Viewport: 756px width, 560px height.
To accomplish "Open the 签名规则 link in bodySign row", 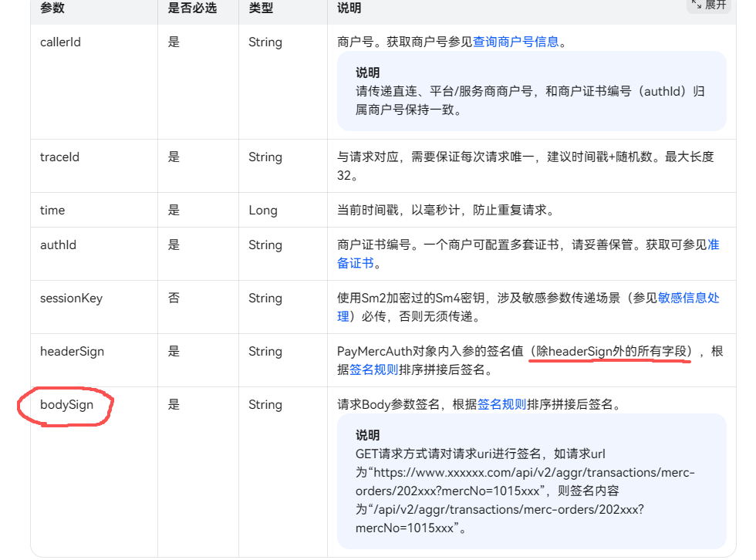I will 501,405.
